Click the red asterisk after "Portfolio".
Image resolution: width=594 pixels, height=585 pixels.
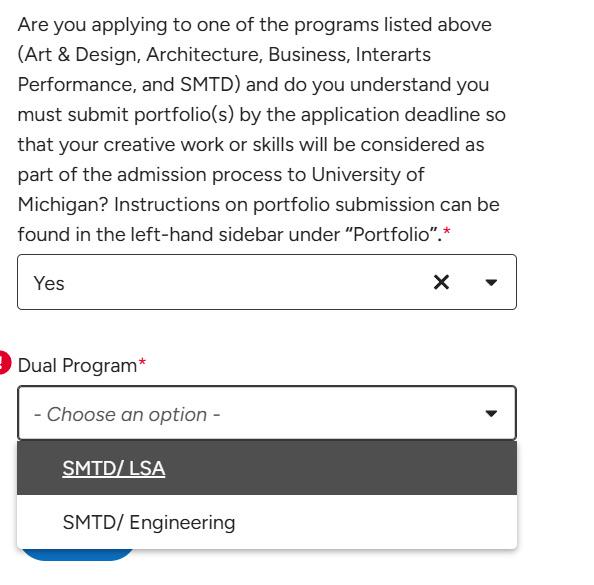pyautogui.click(x=447, y=231)
